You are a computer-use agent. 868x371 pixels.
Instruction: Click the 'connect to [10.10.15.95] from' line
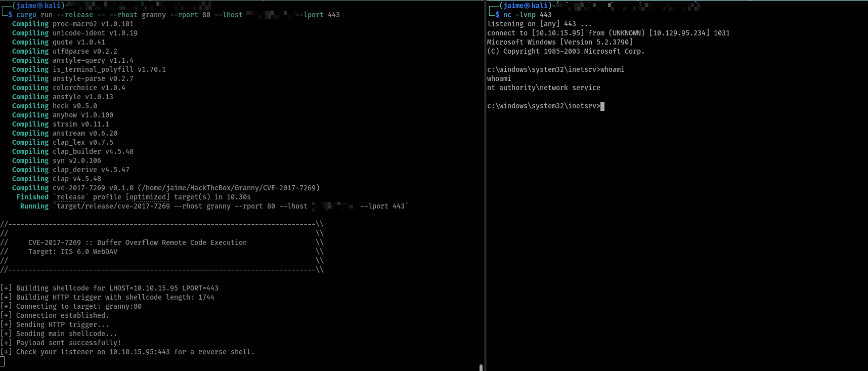[609, 33]
